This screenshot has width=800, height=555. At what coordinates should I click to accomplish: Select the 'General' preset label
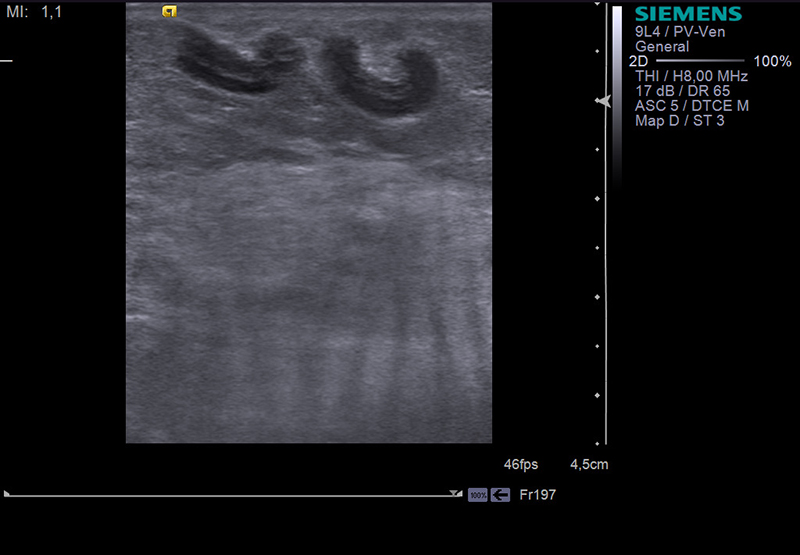[x=662, y=46]
